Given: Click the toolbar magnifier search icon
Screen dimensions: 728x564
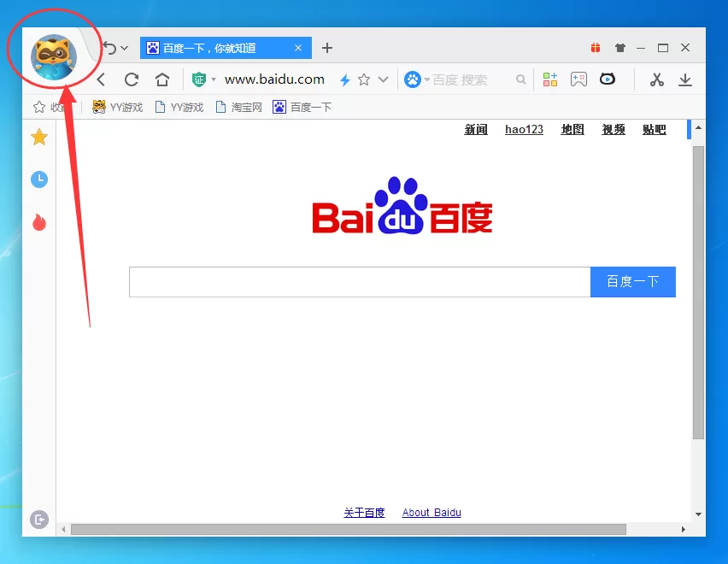Looking at the screenshot, I should click(x=521, y=79).
